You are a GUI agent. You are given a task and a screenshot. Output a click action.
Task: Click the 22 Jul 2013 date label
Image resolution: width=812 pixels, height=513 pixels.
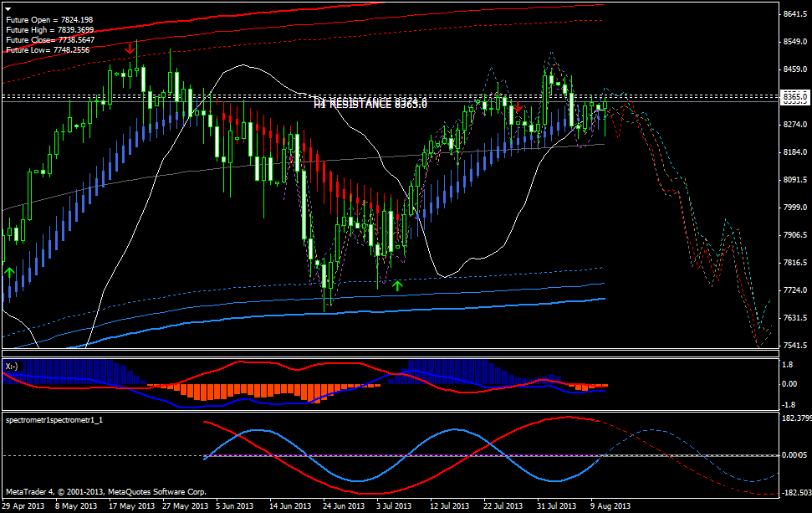coord(503,505)
